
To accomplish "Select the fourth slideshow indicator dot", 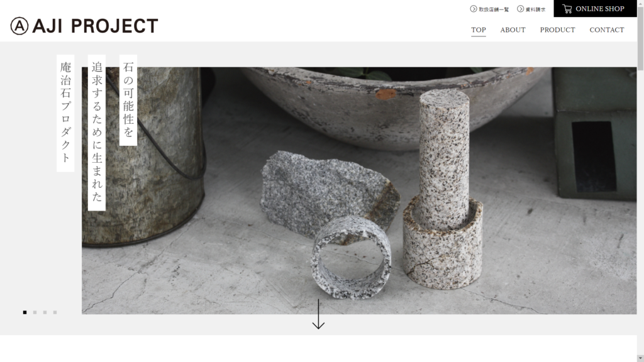I will click(55, 312).
